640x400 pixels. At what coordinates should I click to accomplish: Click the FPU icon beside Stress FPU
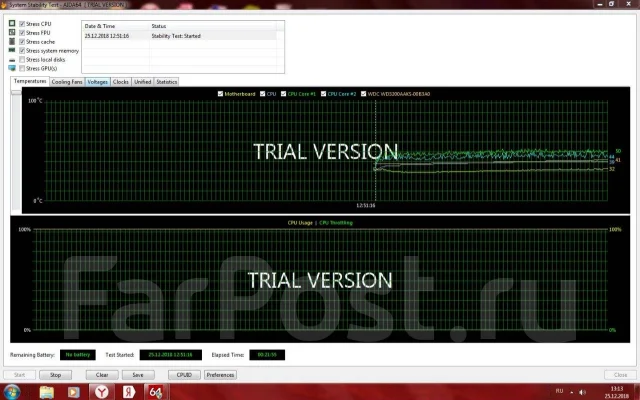pos(12,32)
